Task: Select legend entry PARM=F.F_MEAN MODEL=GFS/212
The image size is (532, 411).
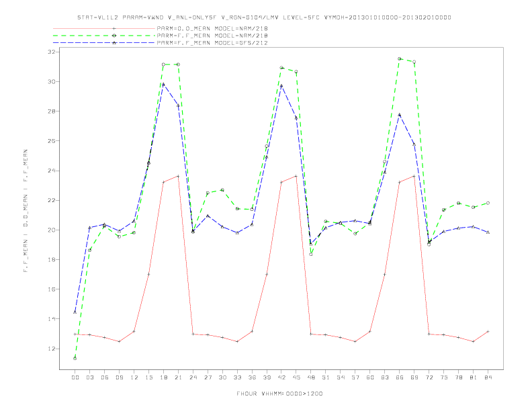Action: coord(212,43)
